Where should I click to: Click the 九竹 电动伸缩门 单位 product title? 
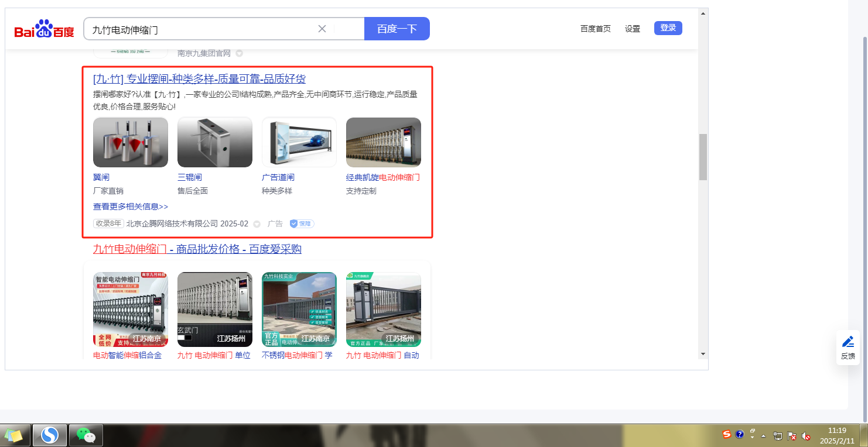click(214, 355)
